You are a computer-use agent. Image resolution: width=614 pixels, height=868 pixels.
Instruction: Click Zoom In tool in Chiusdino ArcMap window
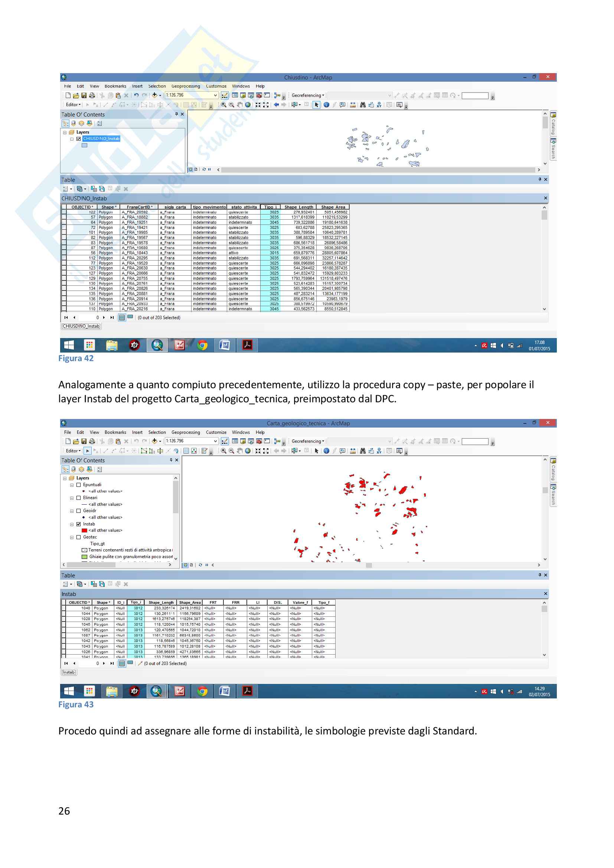coord(223,105)
